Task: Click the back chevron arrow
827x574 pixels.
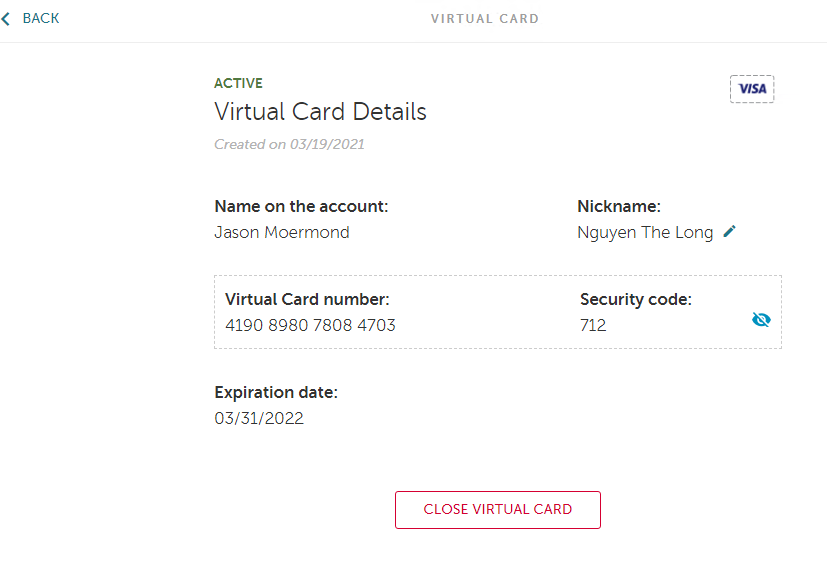Action: (6, 19)
